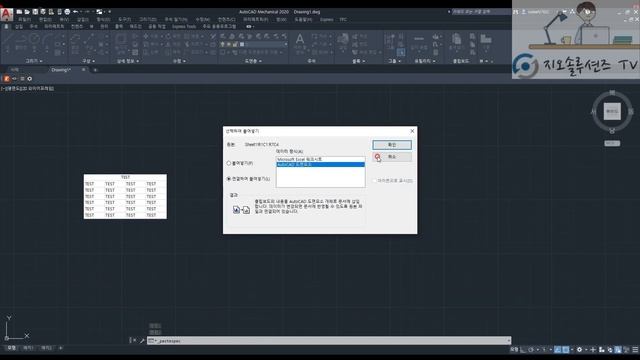Screen dimensions: 640x360
Task: Expand the 그리기 (Draw) panel flyout
Action: [x=34, y=61]
